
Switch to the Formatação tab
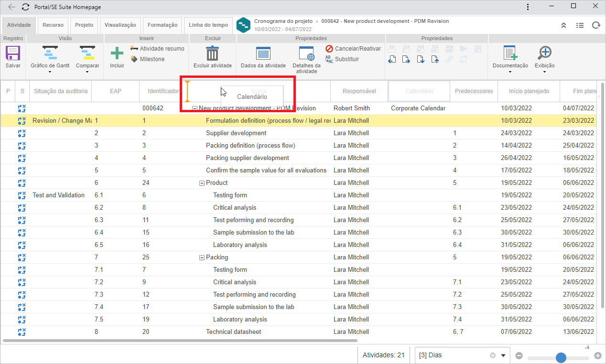pos(162,25)
